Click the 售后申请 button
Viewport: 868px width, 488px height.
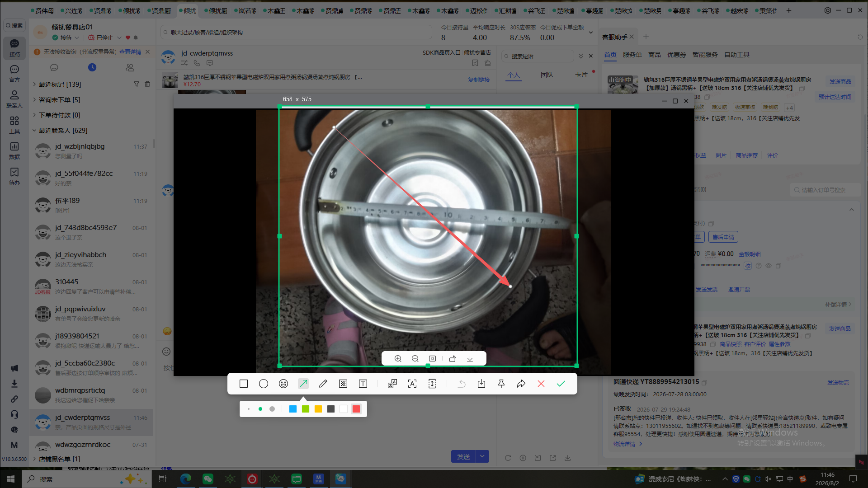click(x=723, y=237)
